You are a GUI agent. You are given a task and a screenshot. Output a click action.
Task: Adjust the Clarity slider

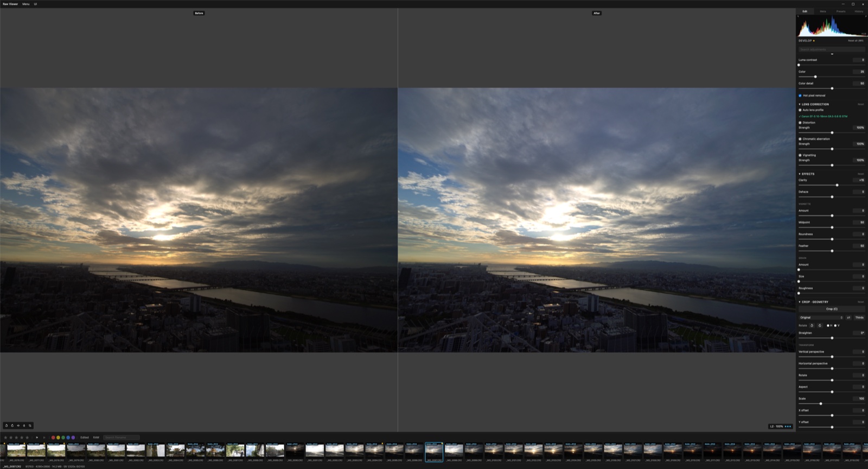click(x=832, y=185)
